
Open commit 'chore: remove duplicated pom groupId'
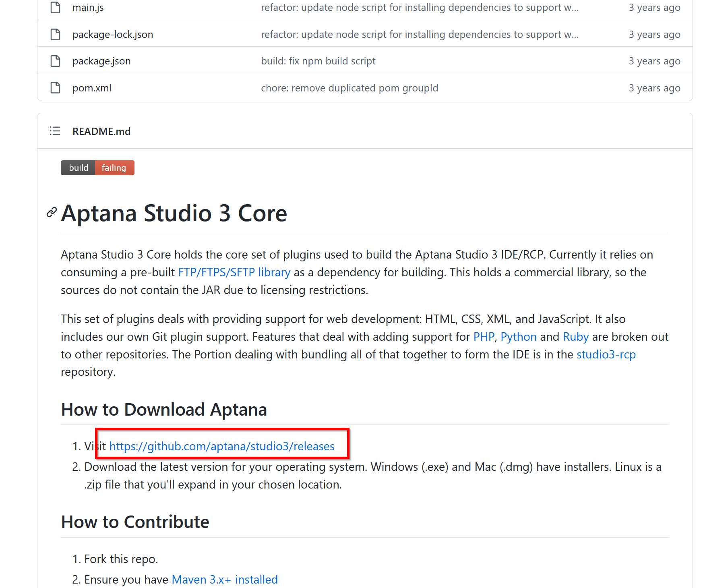coord(349,88)
